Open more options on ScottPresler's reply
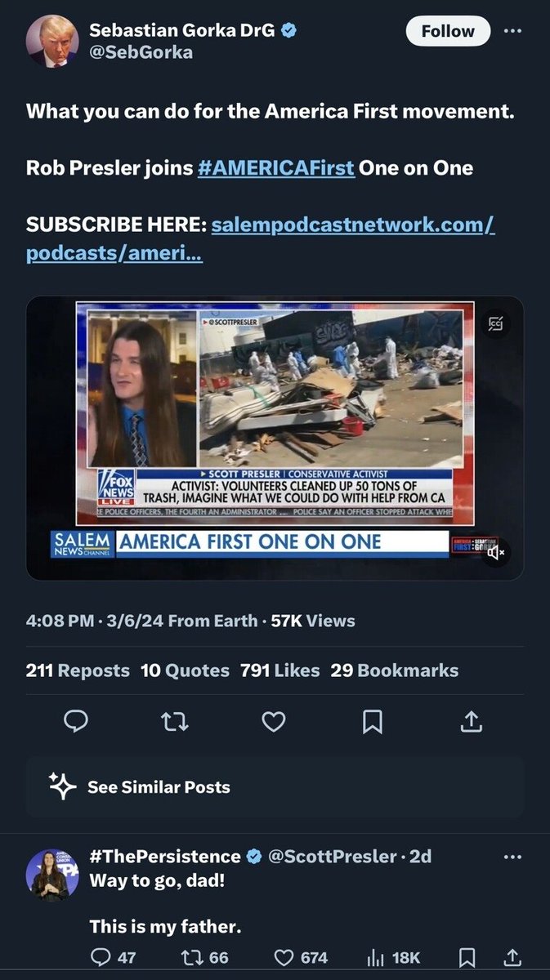550x980 pixels. pos(512,857)
